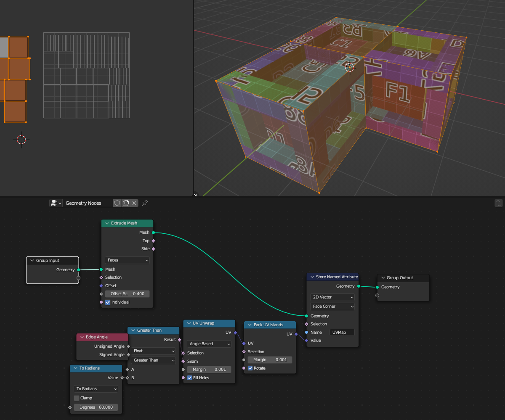Click the Result output socket of Greater Than
Image resolution: width=505 pixels, height=420 pixels.
[x=180, y=340]
